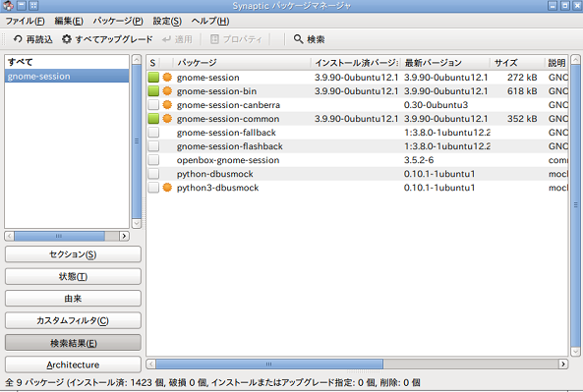Click the up arrow of package list scrollbar
This screenshot has width=583, height=392.
(x=575, y=60)
